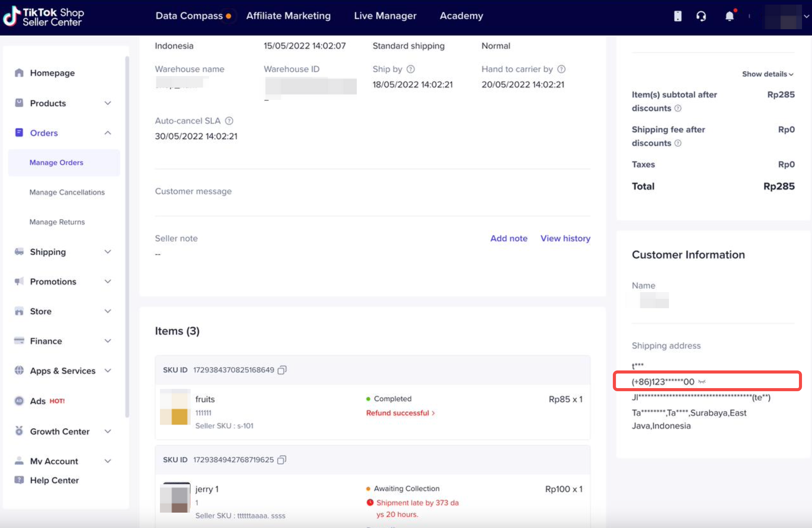This screenshot has height=528, width=812.
Task: Click Auto-cancel SLA info icon
Action: (229, 121)
